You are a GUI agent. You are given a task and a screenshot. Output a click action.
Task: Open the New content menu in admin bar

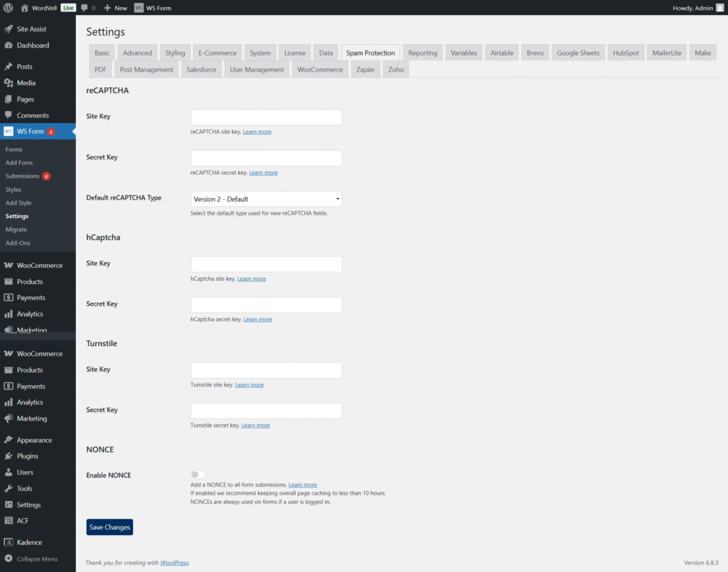point(115,8)
